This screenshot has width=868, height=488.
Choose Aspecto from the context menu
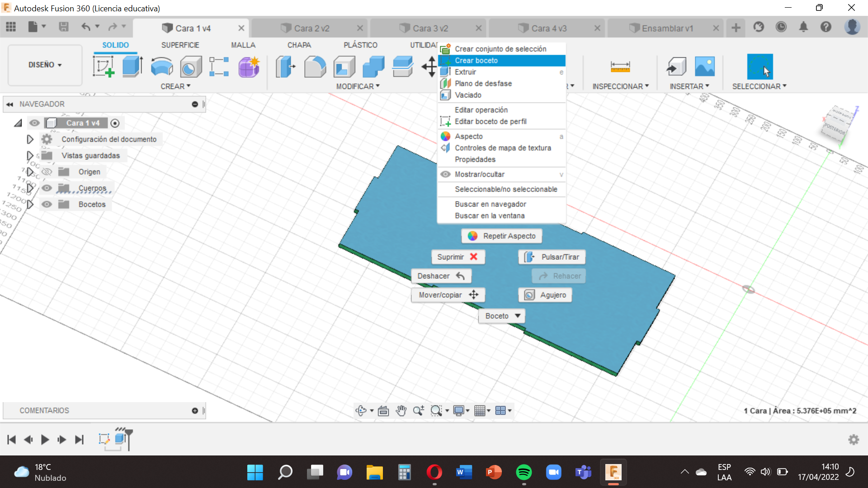pos(502,136)
